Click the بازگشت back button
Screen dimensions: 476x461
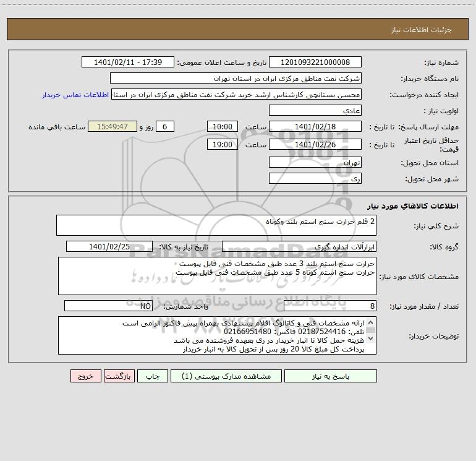tap(119, 376)
